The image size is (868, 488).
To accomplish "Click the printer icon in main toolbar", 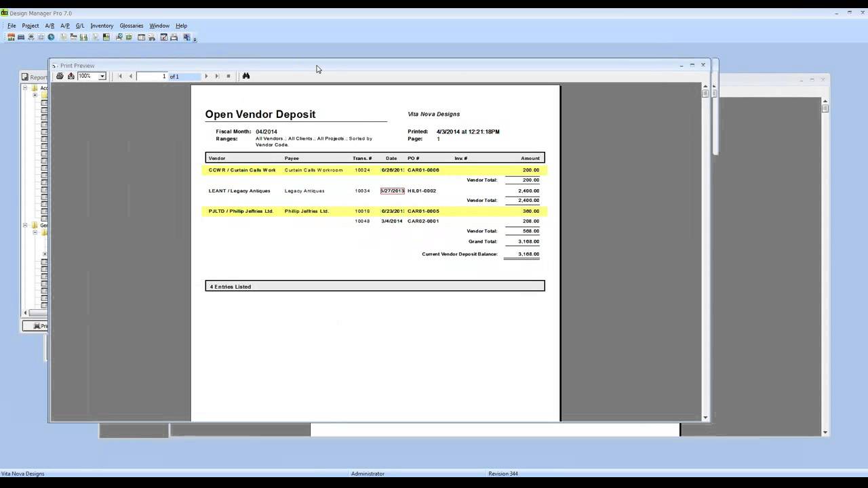I will click(174, 37).
